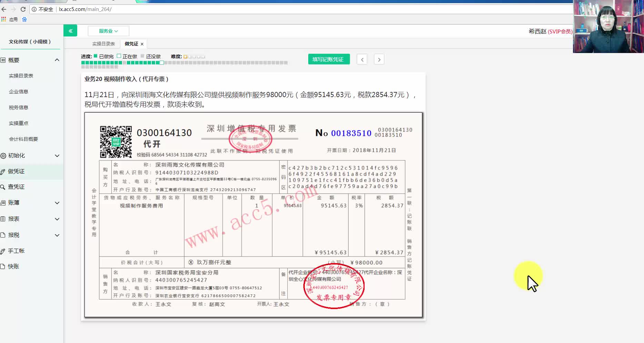
Task: Open 实操重点 in the sidebar
Action: (19, 123)
